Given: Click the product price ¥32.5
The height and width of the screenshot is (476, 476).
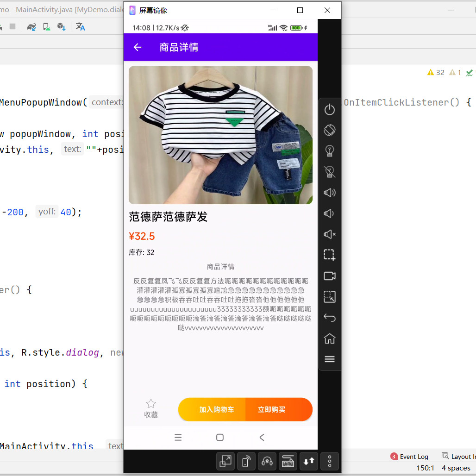Looking at the screenshot, I should coord(142,236).
